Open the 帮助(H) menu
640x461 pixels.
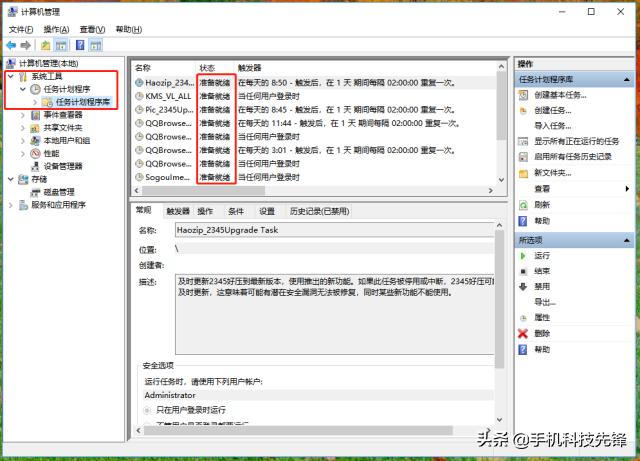[x=129, y=29]
